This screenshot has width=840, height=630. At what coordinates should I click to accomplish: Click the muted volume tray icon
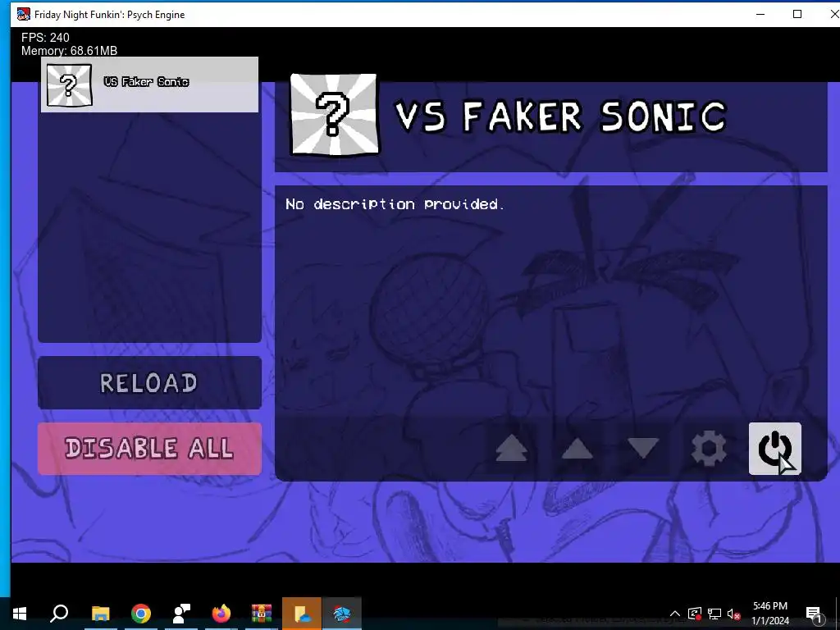pyautogui.click(x=734, y=614)
